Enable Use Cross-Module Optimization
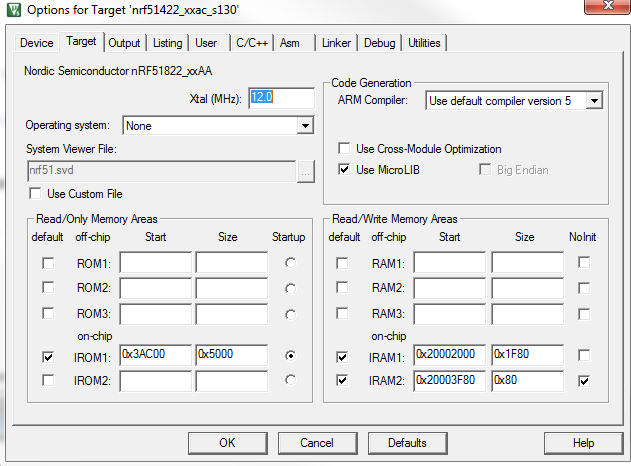631x466 pixels. [x=344, y=148]
